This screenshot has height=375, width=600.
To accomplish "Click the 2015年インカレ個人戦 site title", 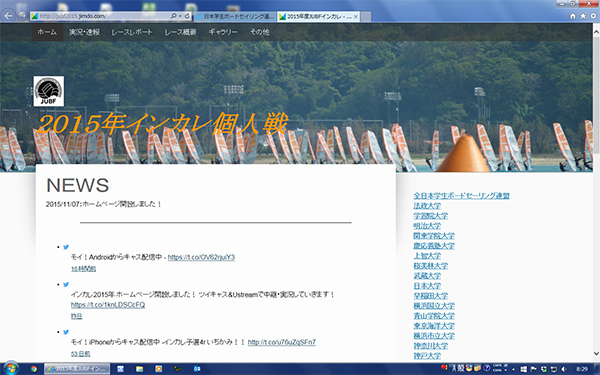I will click(x=162, y=123).
